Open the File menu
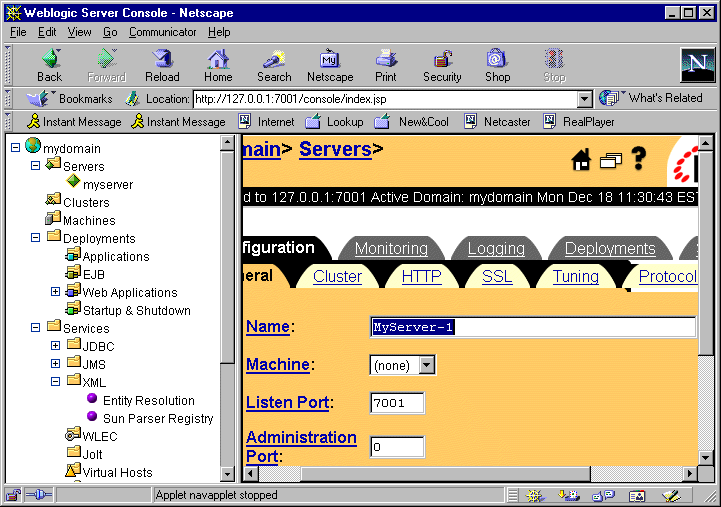Viewport: 721px width, 507px height. (18, 32)
